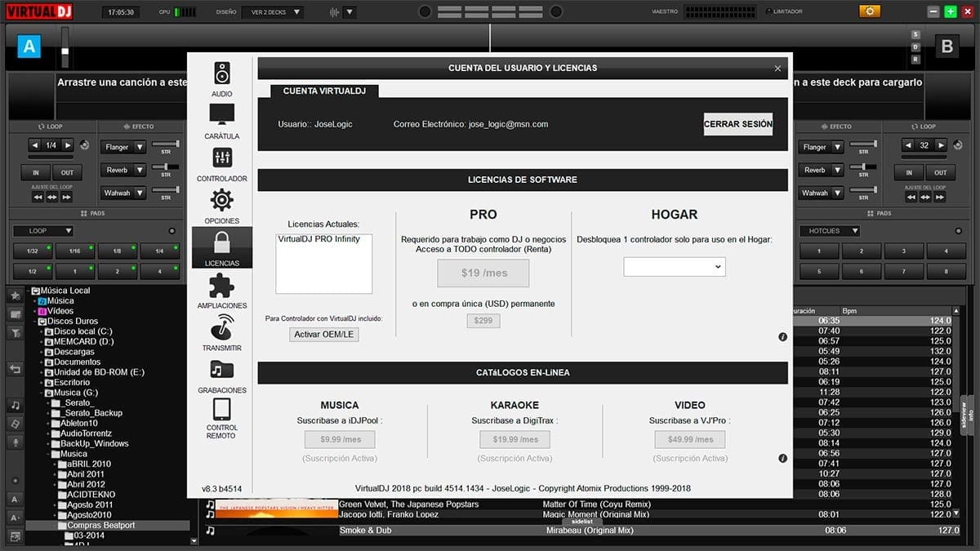Toggle the left deck pads circle button
Image resolution: width=980 pixels, height=551 pixels.
pos(171,231)
